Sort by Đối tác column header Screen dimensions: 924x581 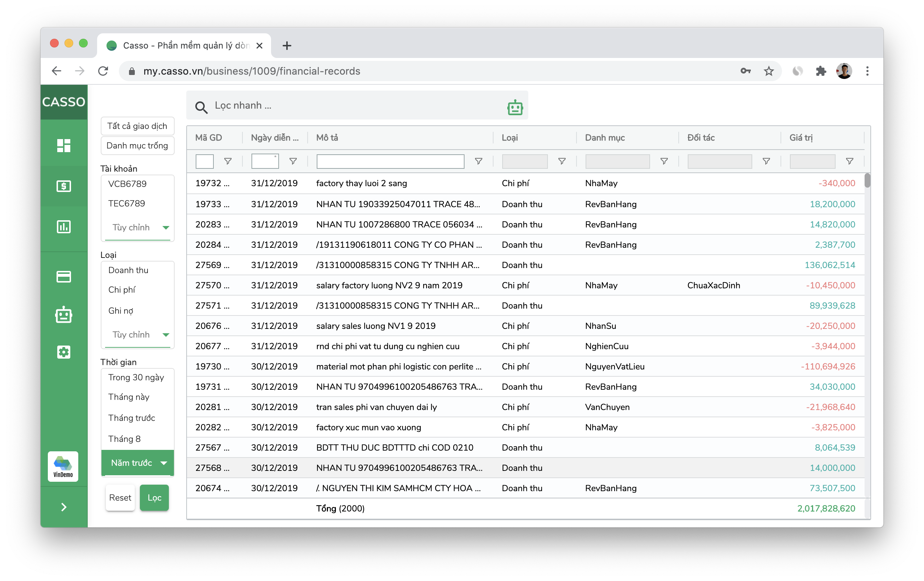[701, 138]
